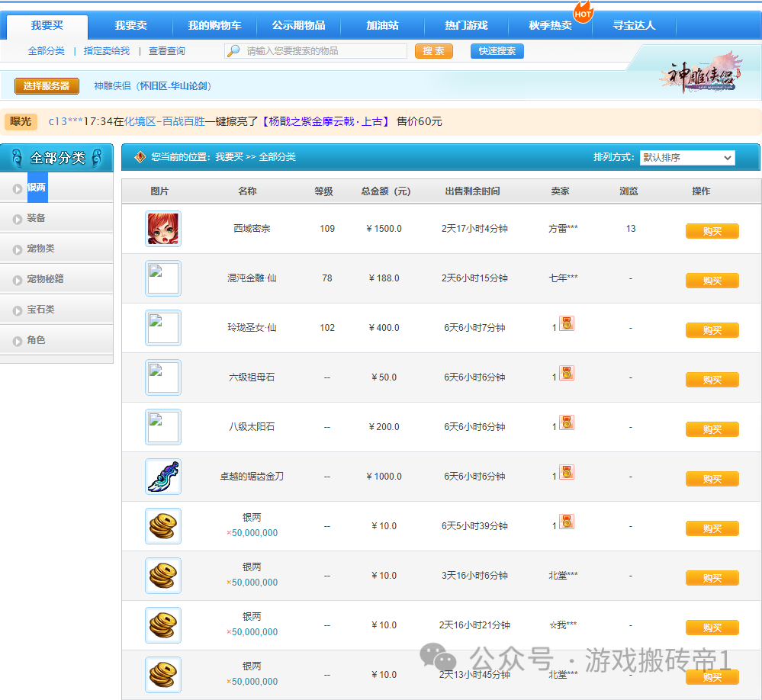
Task: Click the seller medal icon for 玲珑圣女·仙
Action: 566,323
